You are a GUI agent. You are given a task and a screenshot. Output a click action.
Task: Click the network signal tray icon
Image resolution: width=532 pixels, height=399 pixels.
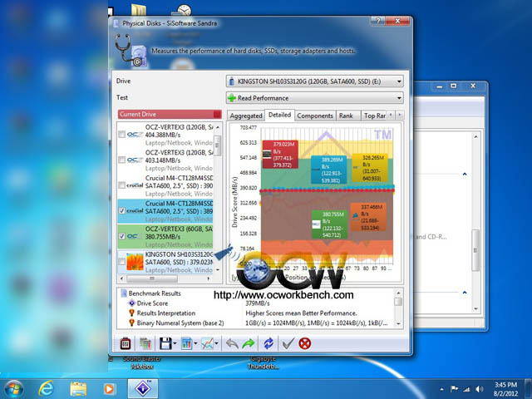tap(467, 389)
